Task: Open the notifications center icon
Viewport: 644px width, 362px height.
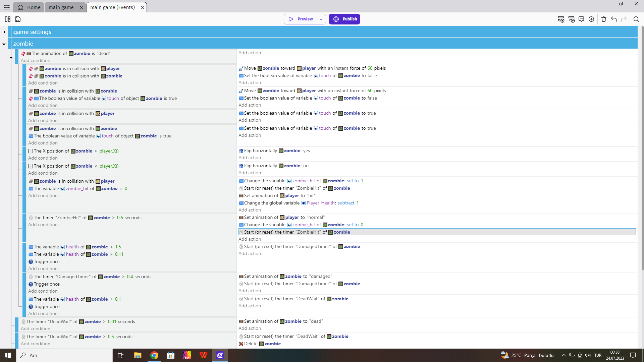Action: click(x=633, y=355)
